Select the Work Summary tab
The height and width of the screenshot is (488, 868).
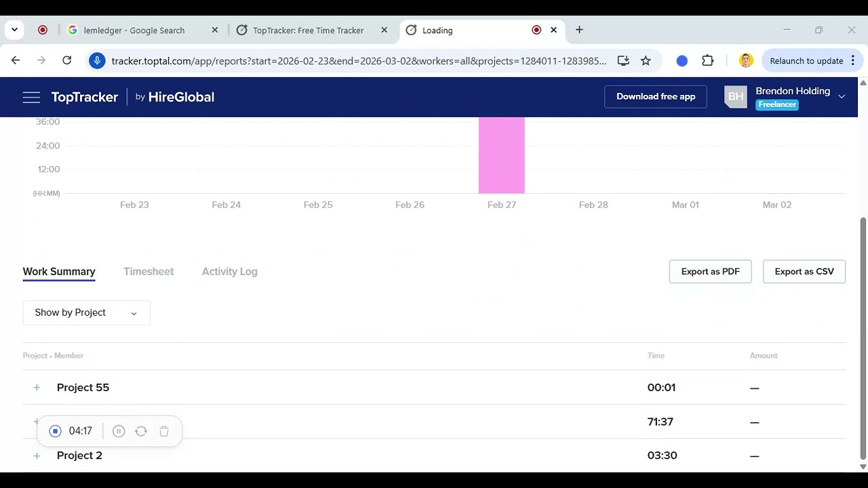[59, 271]
